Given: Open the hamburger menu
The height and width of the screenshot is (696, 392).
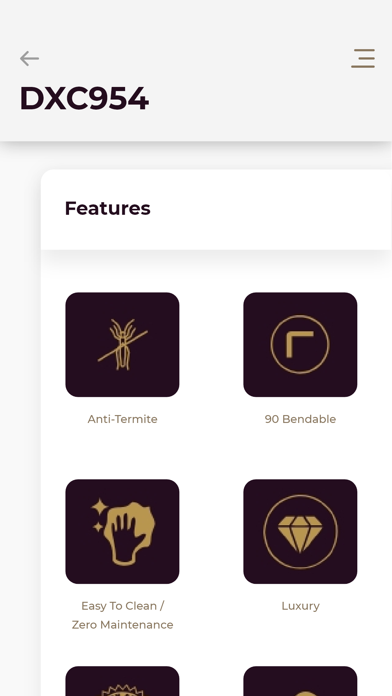Looking at the screenshot, I should point(363,58).
